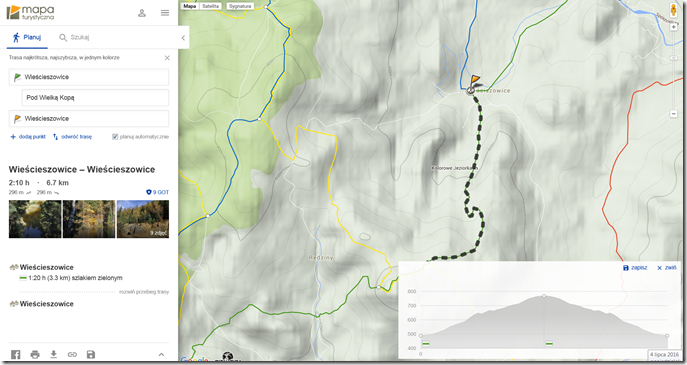Click the print route icon

click(35, 354)
